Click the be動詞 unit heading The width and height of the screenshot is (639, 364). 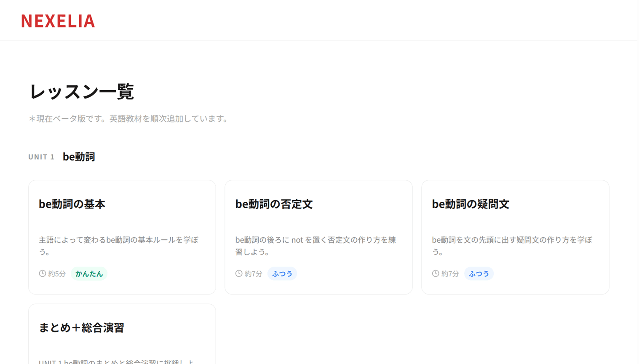pyautogui.click(x=78, y=156)
